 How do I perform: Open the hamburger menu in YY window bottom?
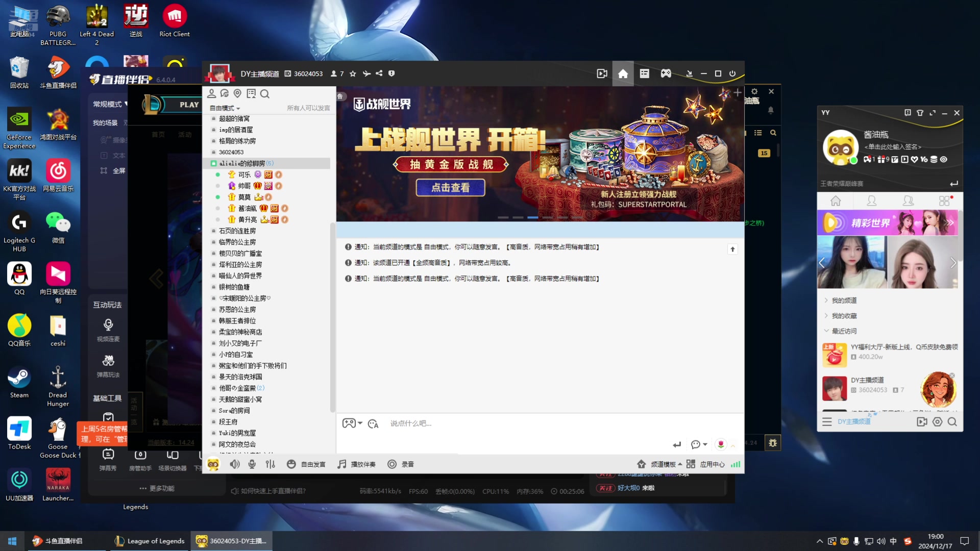point(827,422)
